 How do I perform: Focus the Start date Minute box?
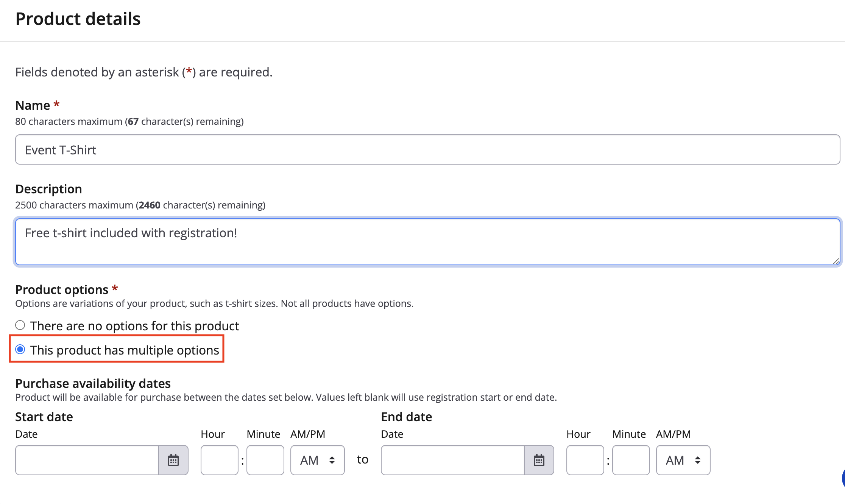pyautogui.click(x=265, y=460)
